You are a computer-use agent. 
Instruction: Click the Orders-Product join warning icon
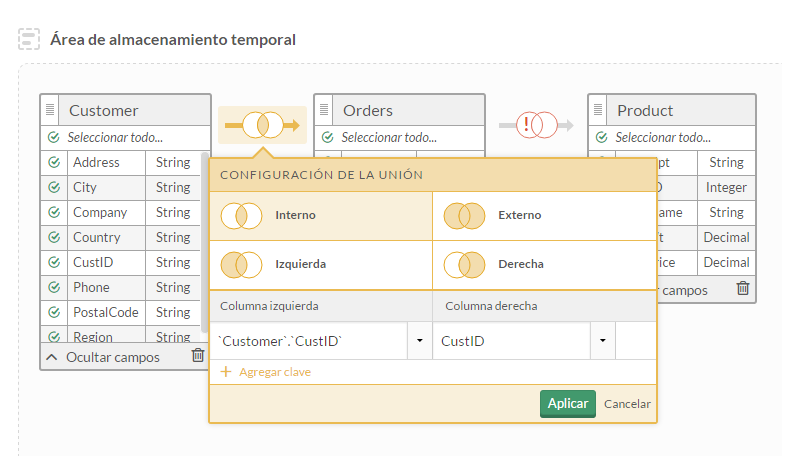pyautogui.click(x=536, y=125)
